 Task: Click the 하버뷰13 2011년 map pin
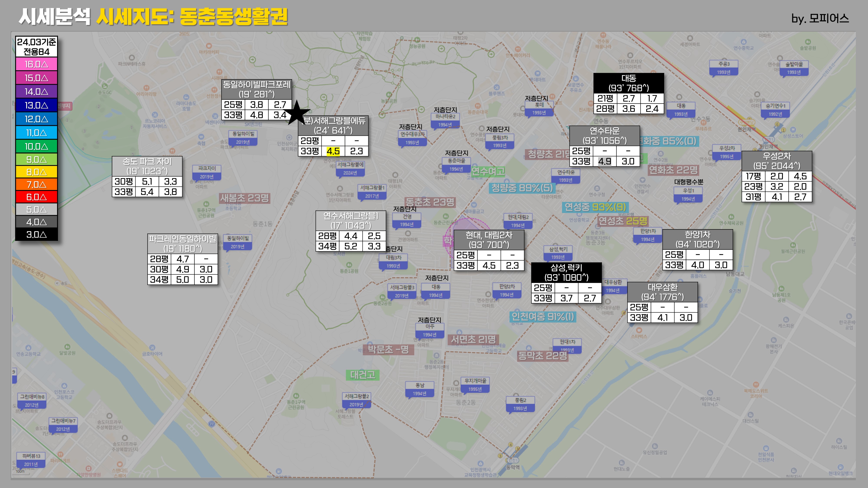coord(31,460)
